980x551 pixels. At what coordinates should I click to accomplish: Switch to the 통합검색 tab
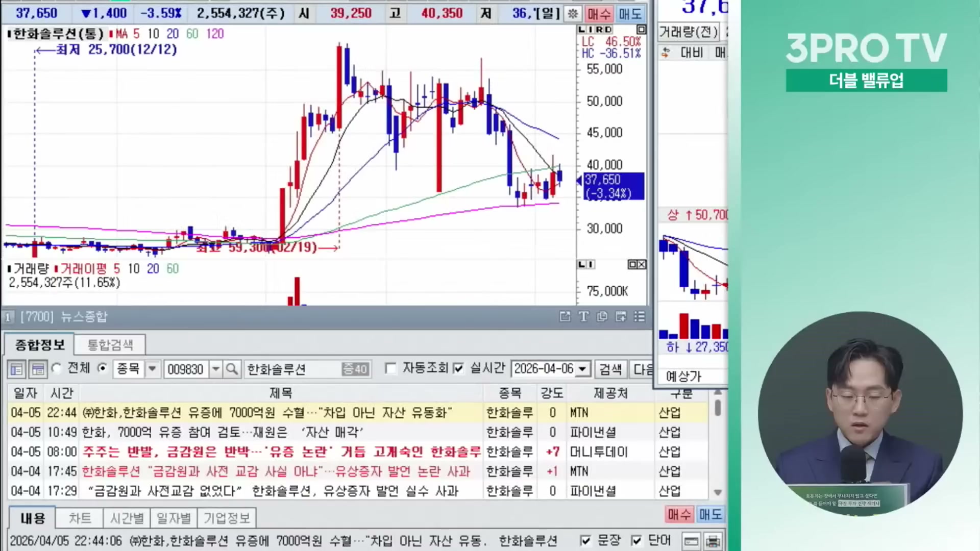[110, 345]
